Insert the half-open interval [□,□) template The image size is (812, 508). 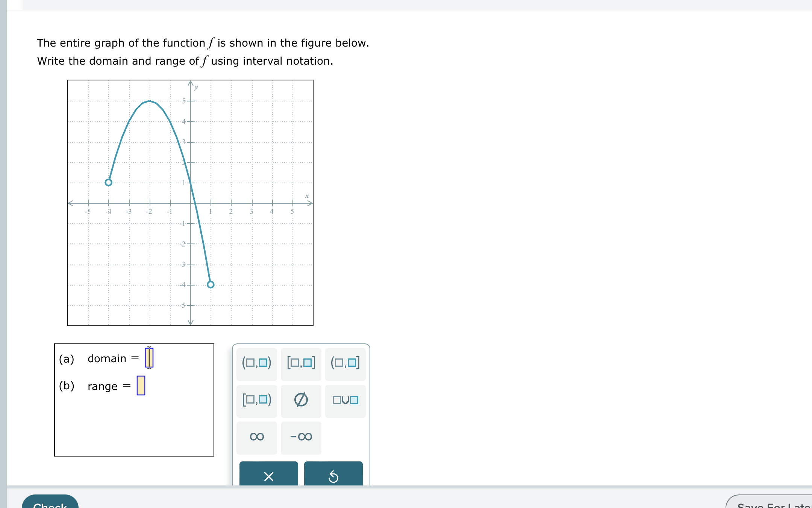(257, 401)
